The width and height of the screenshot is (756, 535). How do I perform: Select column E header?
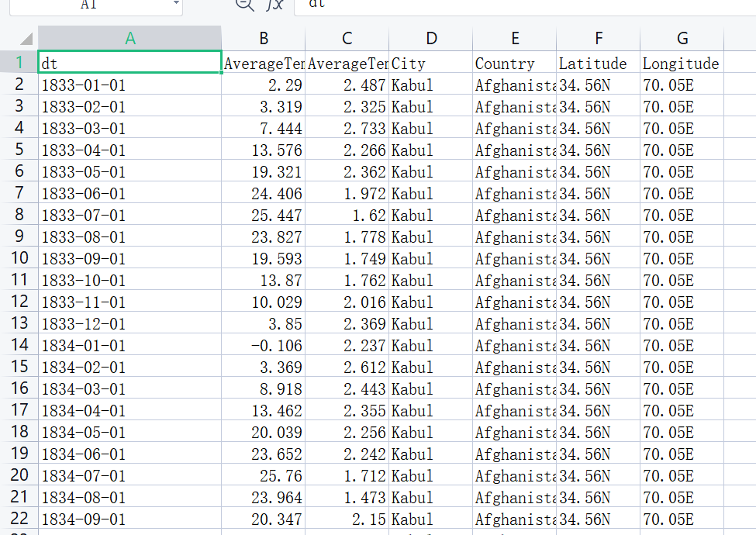coord(515,39)
